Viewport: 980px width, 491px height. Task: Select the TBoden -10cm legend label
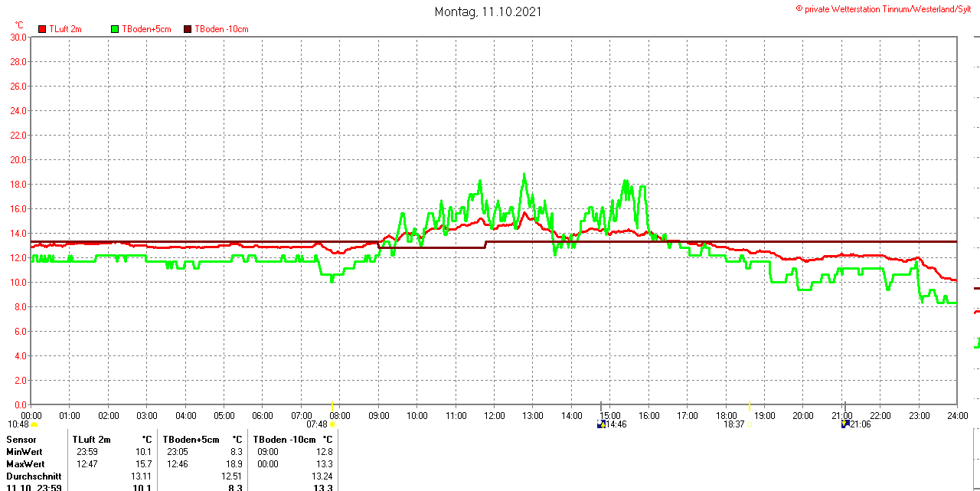(221, 29)
